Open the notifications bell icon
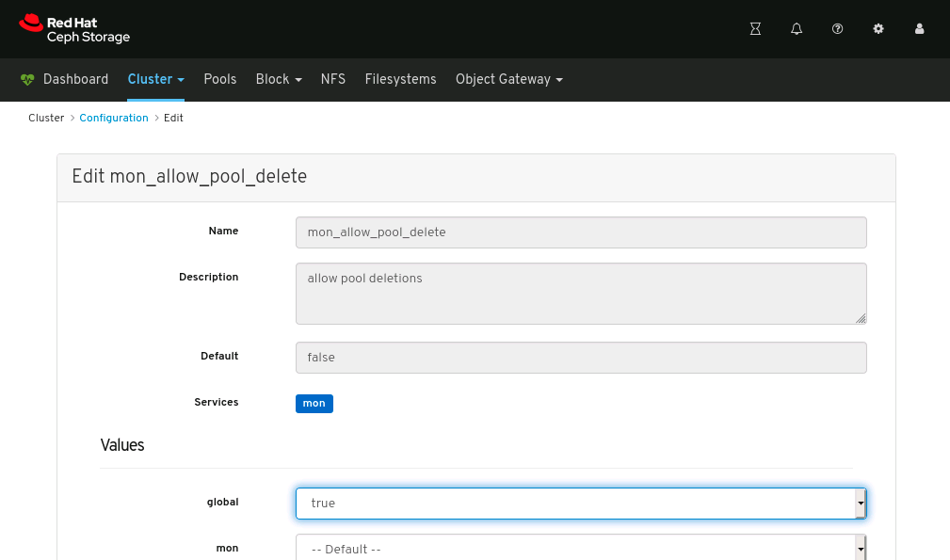This screenshot has height=560, width=950. point(797,28)
